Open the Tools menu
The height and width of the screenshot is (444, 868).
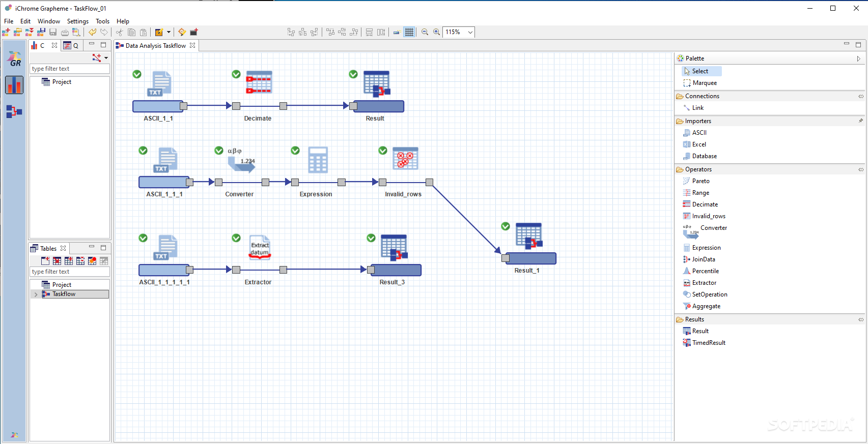pyautogui.click(x=102, y=21)
